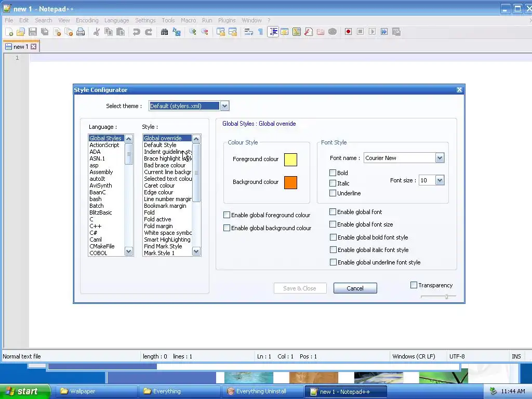Click the Paste toolbar icon
Viewport: 532px width, 399px height.
tap(121, 32)
